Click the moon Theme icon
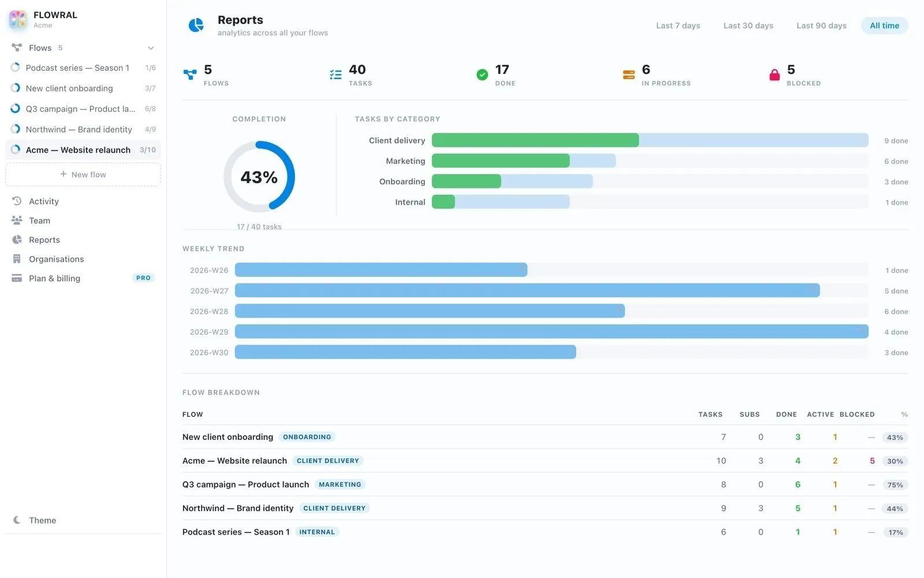 (17, 520)
